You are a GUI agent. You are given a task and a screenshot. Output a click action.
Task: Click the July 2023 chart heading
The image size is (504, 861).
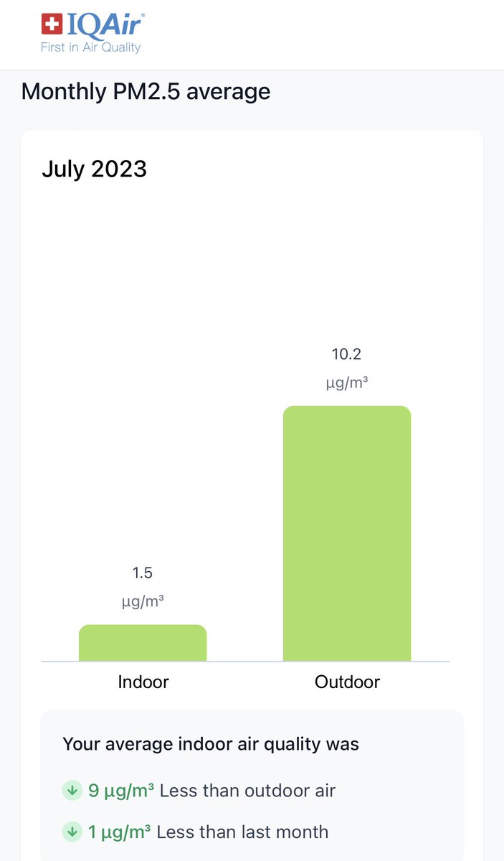pyautogui.click(x=94, y=169)
